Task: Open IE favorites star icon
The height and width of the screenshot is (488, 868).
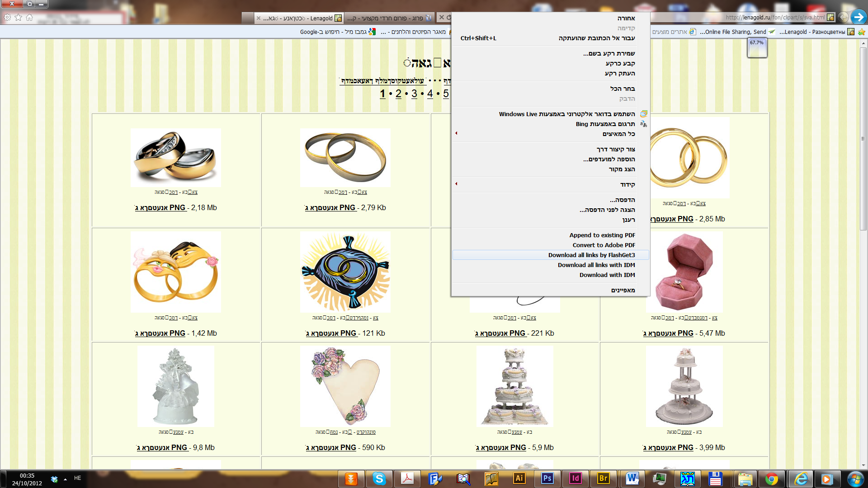Action: click(18, 18)
